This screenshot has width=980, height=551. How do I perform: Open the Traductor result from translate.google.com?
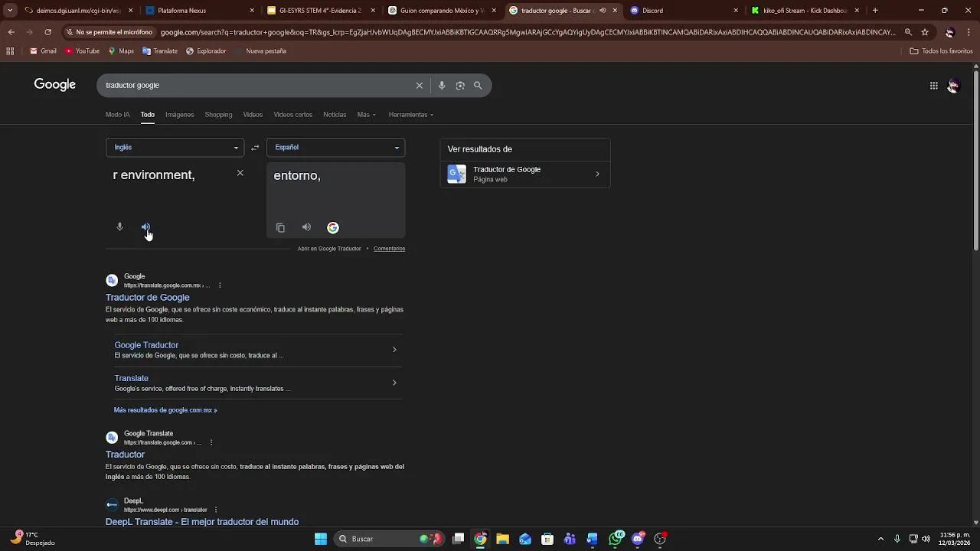pyautogui.click(x=125, y=455)
